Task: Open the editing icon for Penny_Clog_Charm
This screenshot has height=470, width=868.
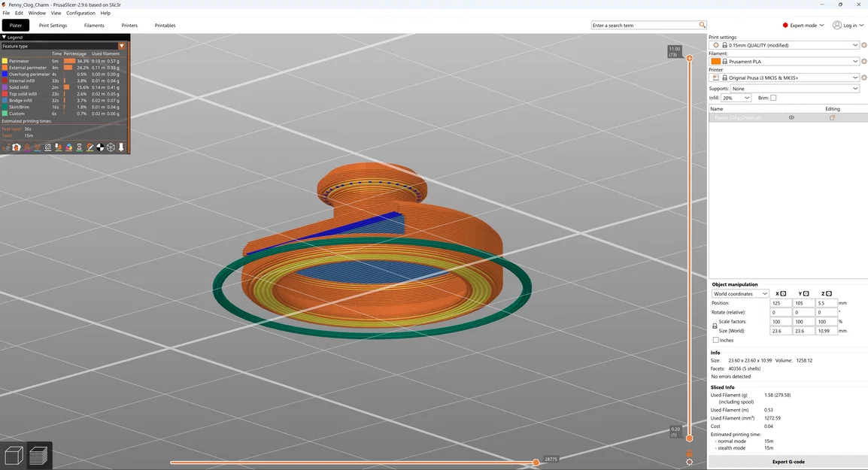Action: click(x=832, y=118)
